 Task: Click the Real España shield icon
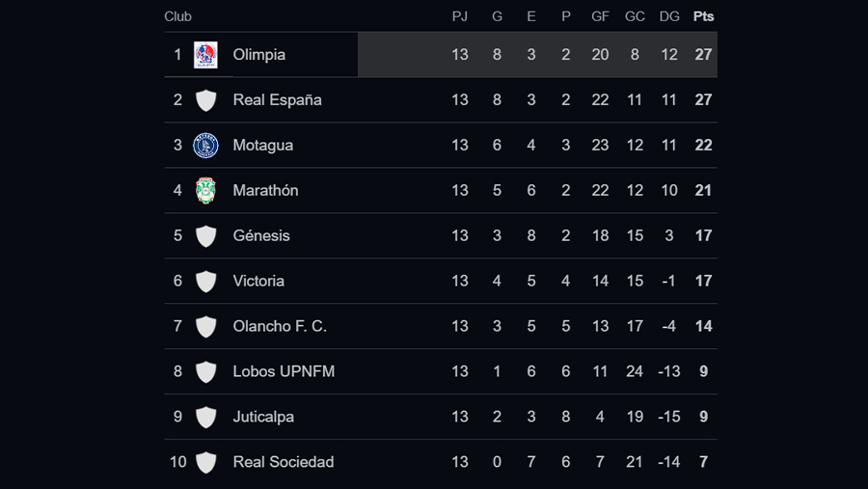(x=206, y=100)
